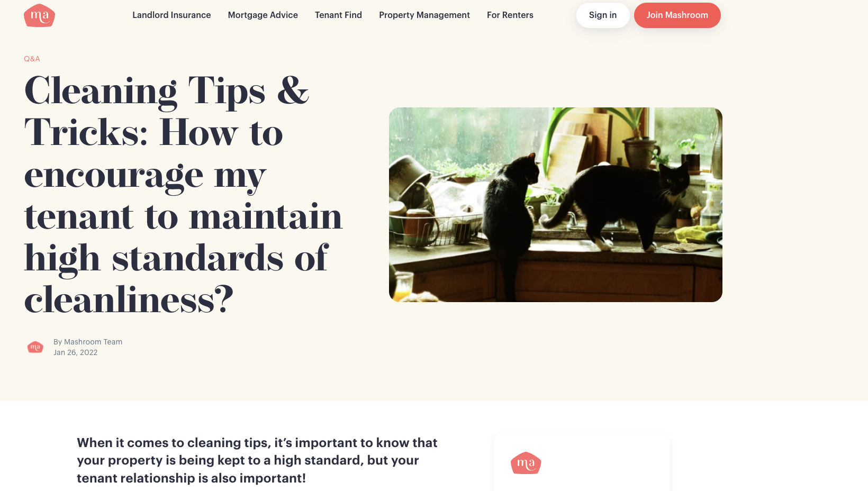Select the For Renters nav item

click(510, 15)
